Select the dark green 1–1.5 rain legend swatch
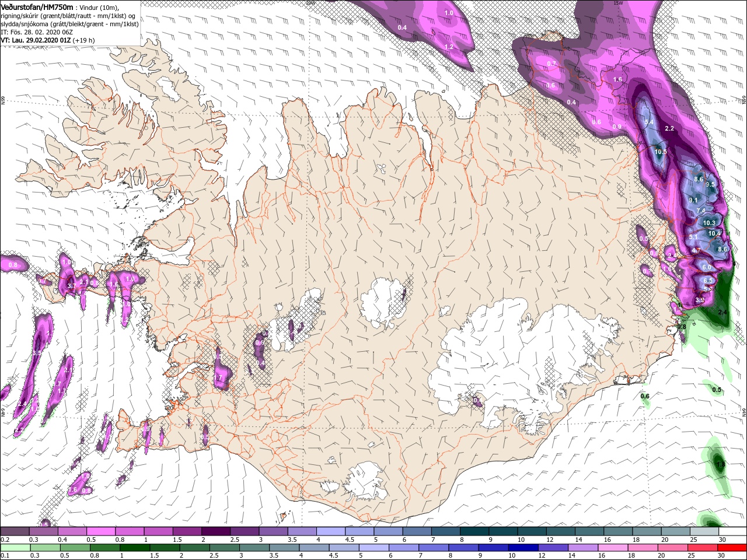This screenshot has height=560, width=747. tap(134, 548)
